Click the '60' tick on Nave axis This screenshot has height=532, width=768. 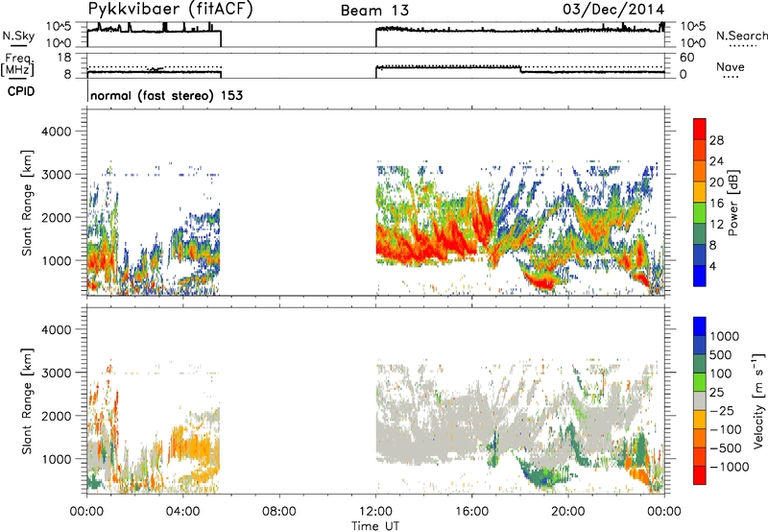point(686,58)
